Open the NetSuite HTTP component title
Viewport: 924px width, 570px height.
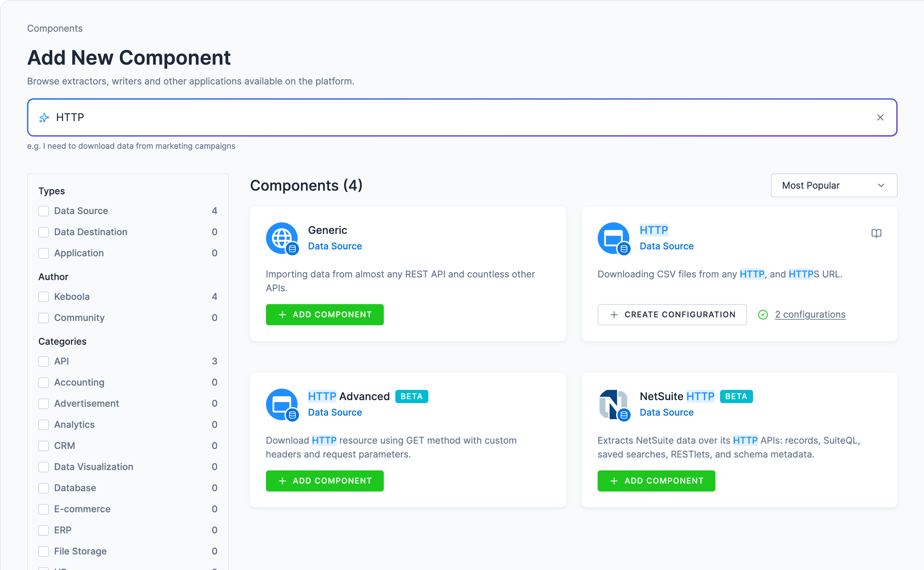point(677,396)
